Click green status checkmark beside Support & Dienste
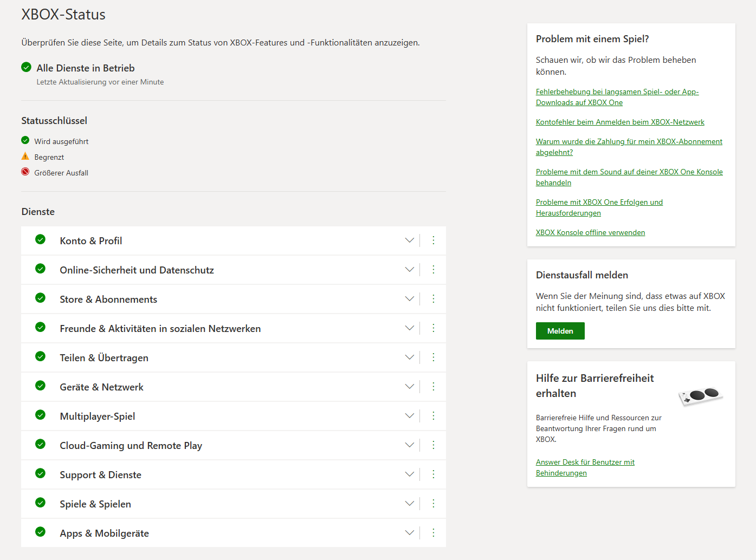Image resolution: width=756 pixels, height=560 pixels. [40, 473]
